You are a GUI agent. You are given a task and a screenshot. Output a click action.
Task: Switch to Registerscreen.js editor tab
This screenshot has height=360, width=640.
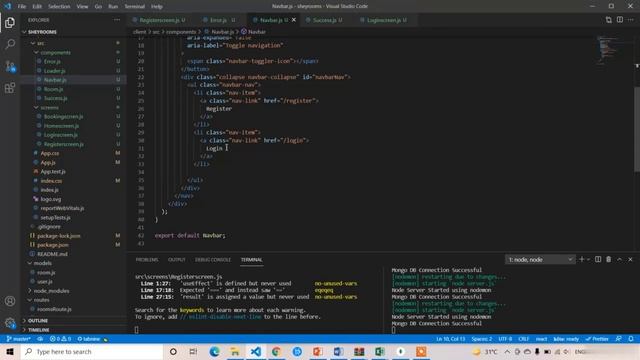[x=159, y=20]
